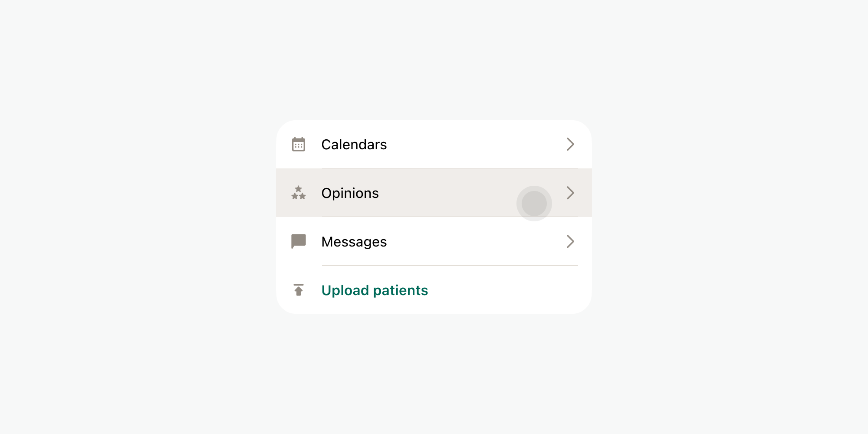The height and width of the screenshot is (434, 868).
Task: Tap the highlighted Opinions row background
Action: (x=447, y=193)
